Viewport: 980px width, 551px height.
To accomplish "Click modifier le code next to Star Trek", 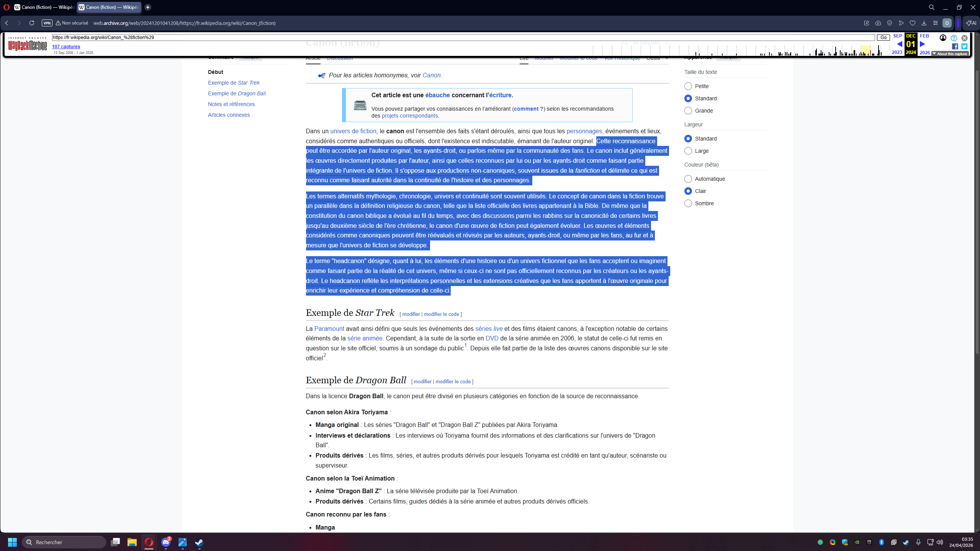I will coord(441,314).
